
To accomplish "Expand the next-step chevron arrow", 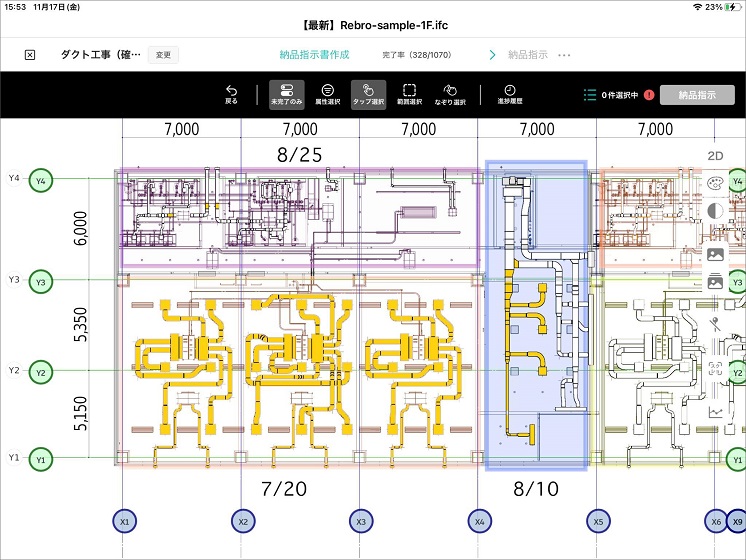I will (492, 55).
